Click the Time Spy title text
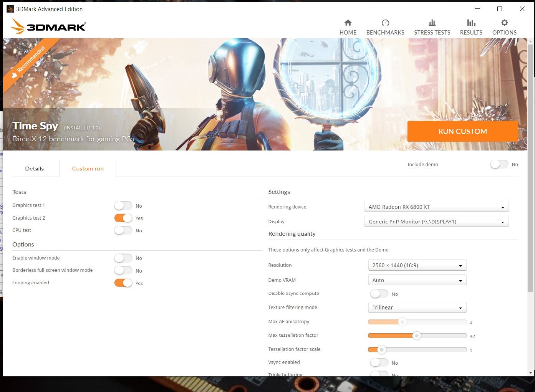The height and width of the screenshot is (392, 535). coord(35,126)
